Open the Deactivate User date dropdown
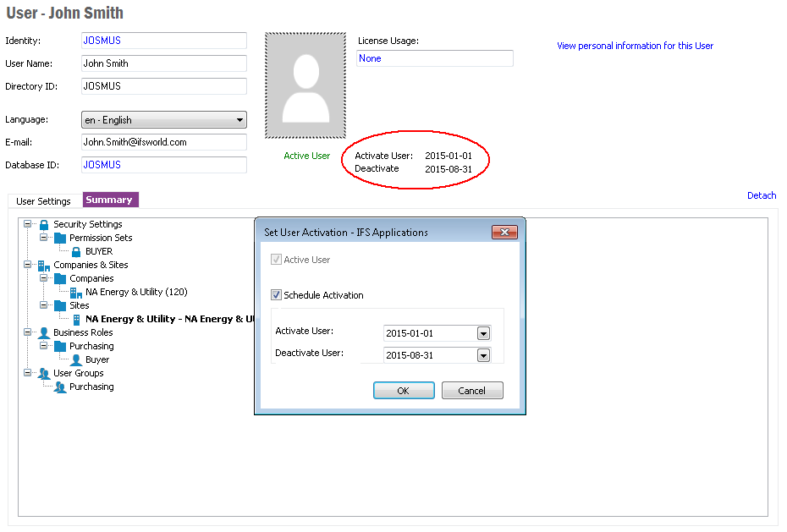The height and width of the screenshot is (532, 787). pos(483,355)
